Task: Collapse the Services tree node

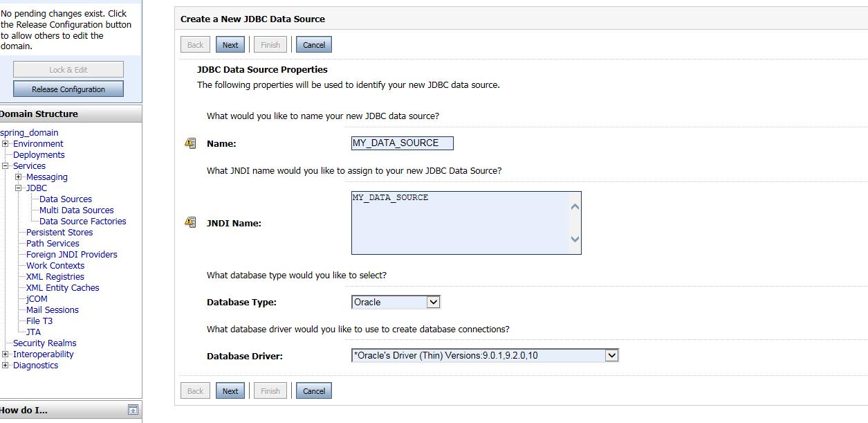Action: [6, 166]
